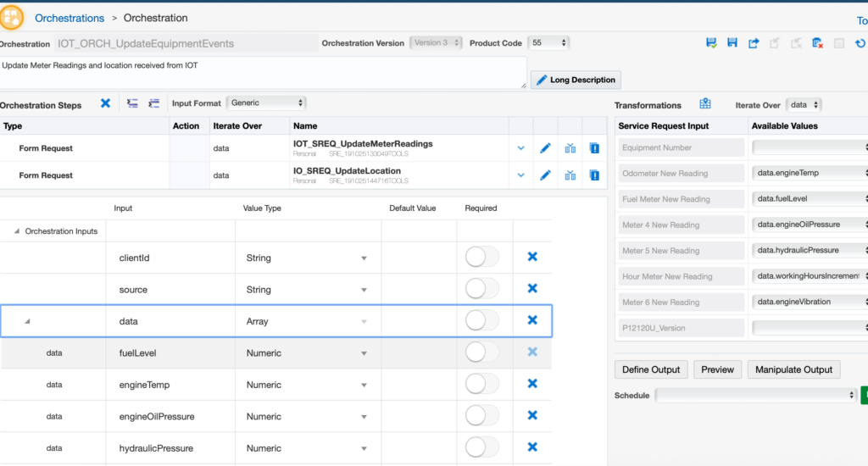This screenshot has width=868, height=466.
Task: Open transformations icon for IOT_SREQ_UpdateMeterReadings
Action: [570, 148]
